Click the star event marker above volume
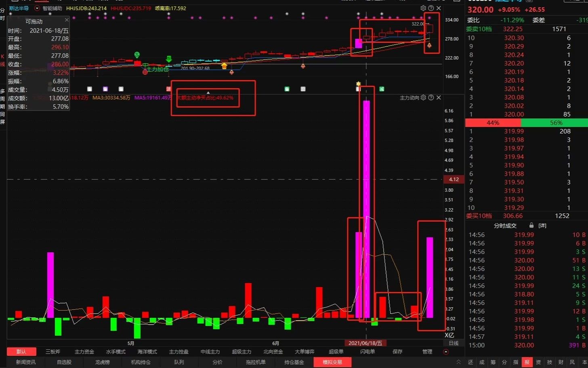Viewport: 588px width, 368px height. point(358,84)
